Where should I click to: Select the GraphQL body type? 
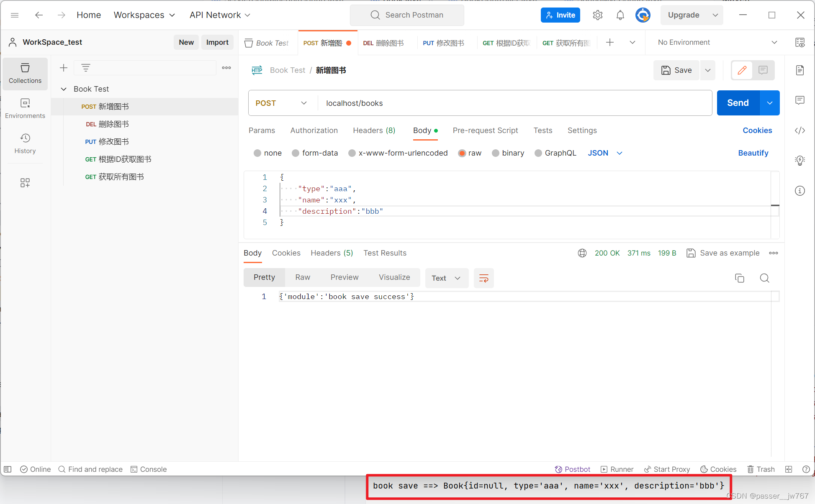pos(538,153)
